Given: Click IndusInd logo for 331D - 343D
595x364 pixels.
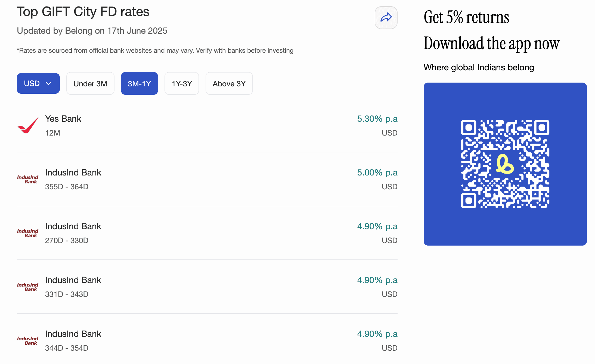Looking at the screenshot, I should pyautogui.click(x=28, y=287).
